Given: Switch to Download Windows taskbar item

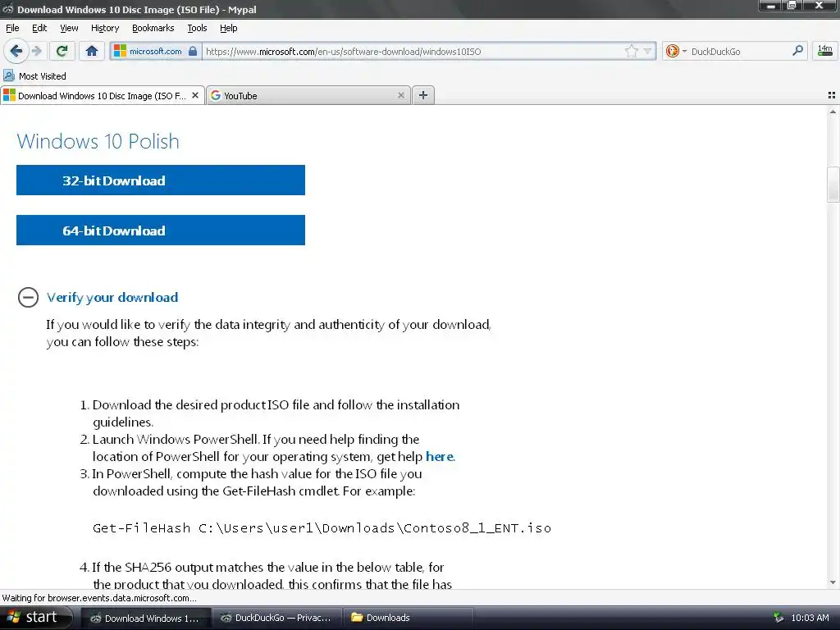Looking at the screenshot, I should point(144,619).
